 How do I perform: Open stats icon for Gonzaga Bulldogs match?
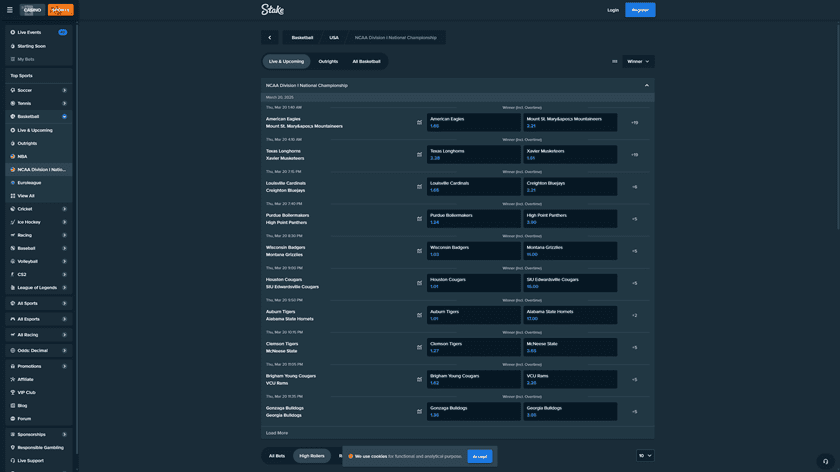419,412
